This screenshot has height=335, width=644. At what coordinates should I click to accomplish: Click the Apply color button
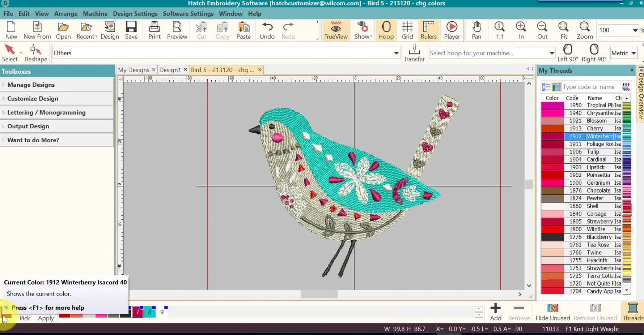pos(46,318)
